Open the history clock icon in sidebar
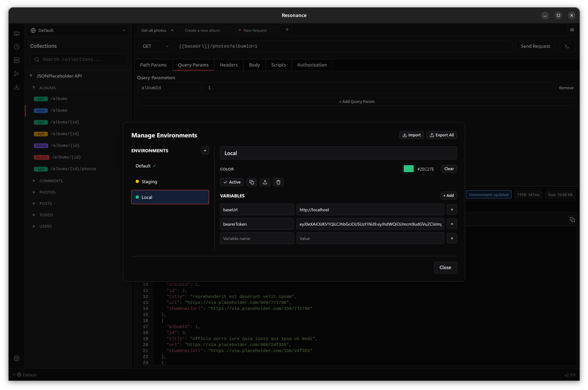 17,47
